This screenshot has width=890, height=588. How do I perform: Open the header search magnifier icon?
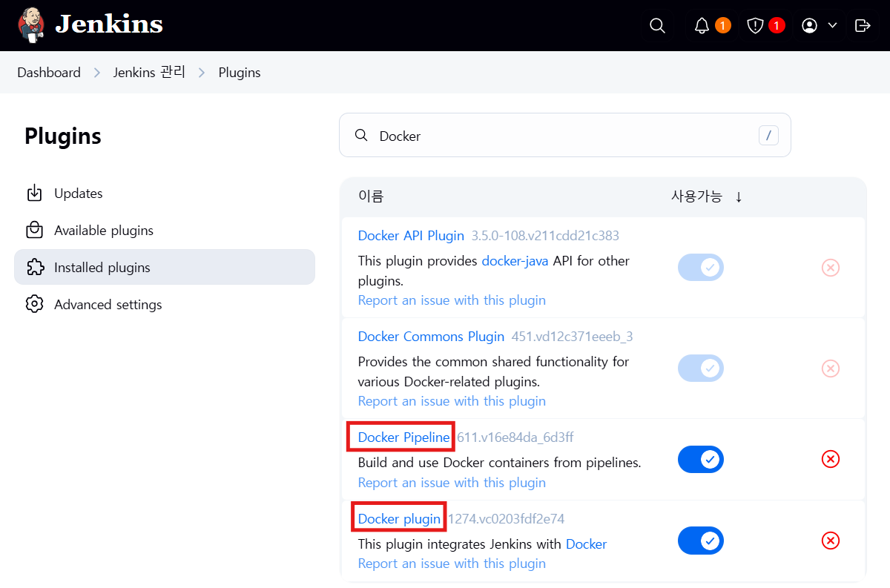coord(657,26)
